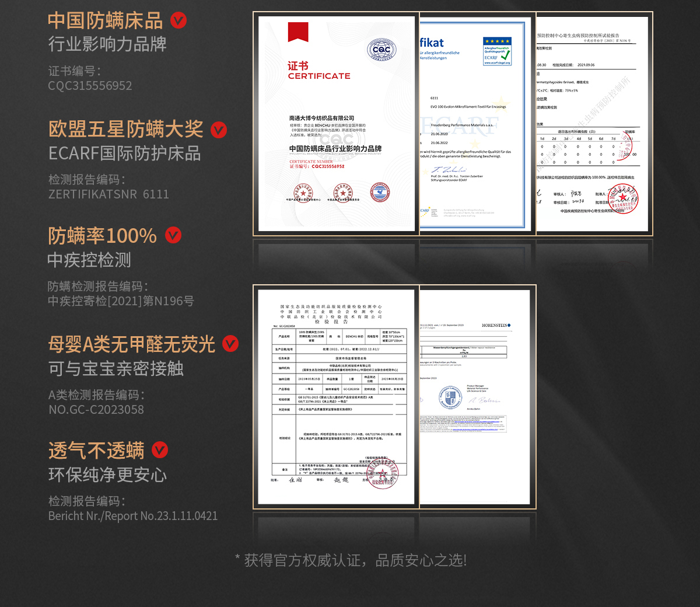The image size is (700, 607).
Task: Click red check badge beside 欧盟五星防螨大奖
Action: [x=219, y=130]
